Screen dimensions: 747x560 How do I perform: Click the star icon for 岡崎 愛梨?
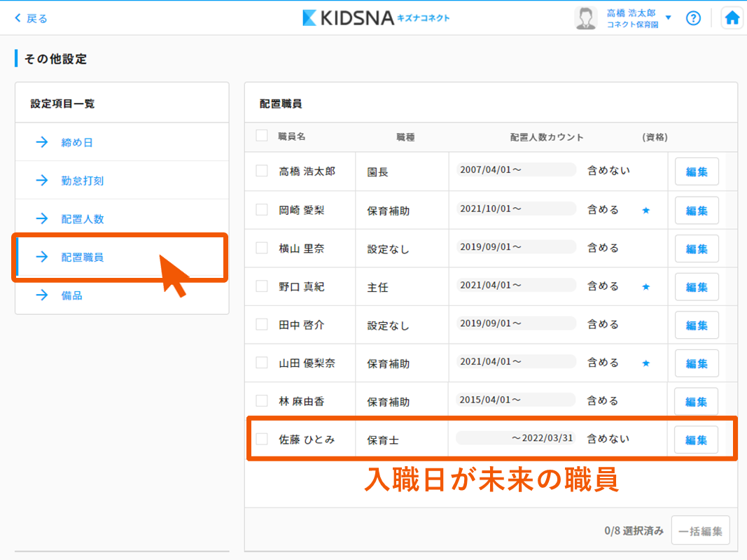coord(646,210)
